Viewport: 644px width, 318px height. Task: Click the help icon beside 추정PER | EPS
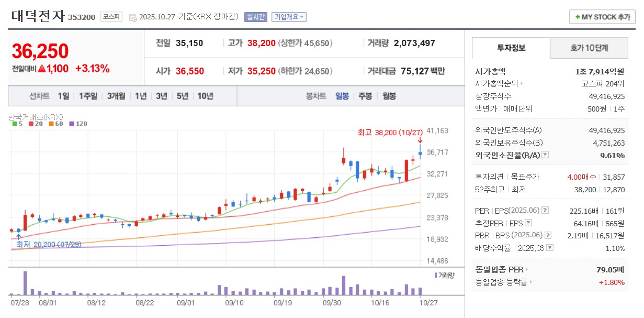tap(528, 223)
